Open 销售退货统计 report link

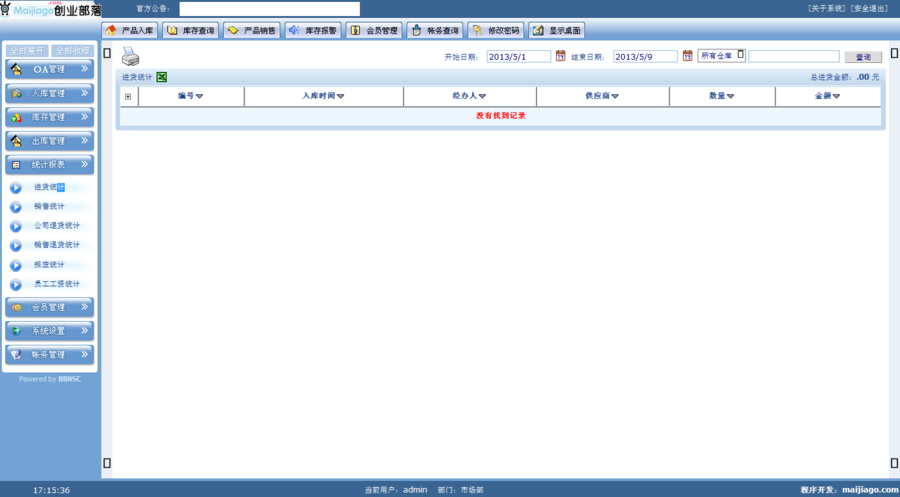pyautogui.click(x=57, y=245)
